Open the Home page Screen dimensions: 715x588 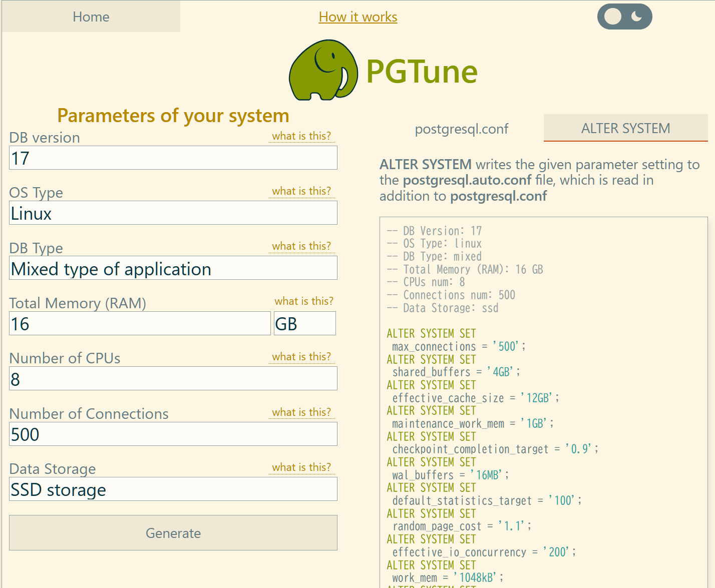[91, 17]
